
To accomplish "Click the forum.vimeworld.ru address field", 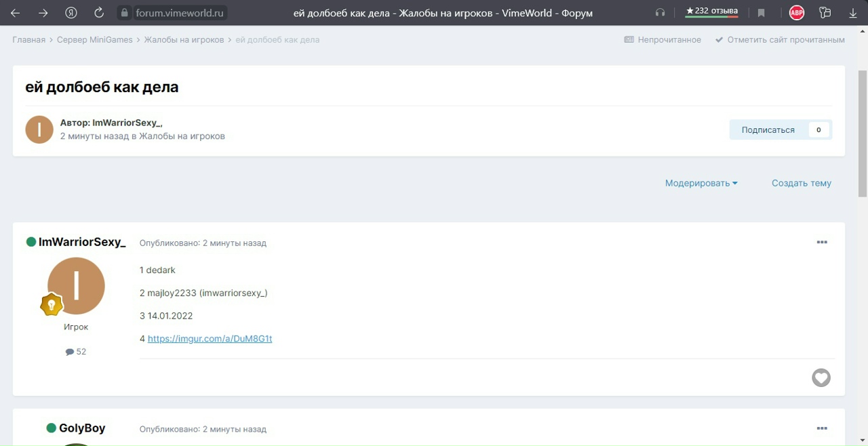I will tap(180, 13).
